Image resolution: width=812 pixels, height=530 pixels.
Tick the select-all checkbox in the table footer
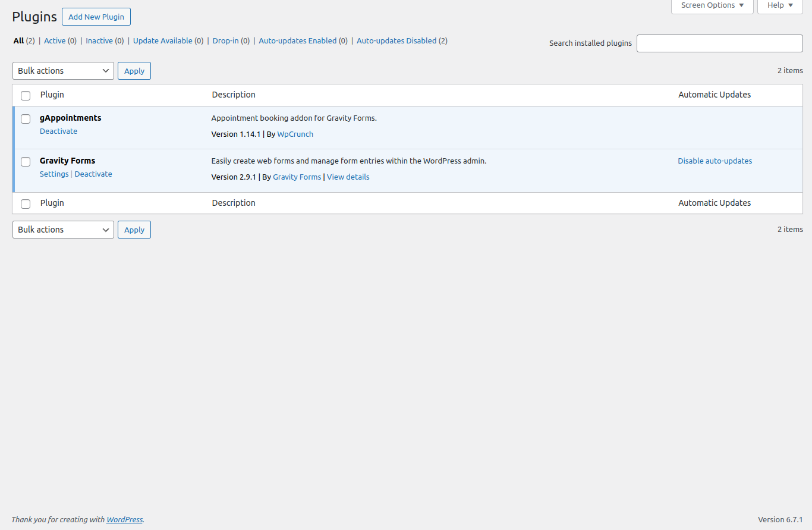26,204
